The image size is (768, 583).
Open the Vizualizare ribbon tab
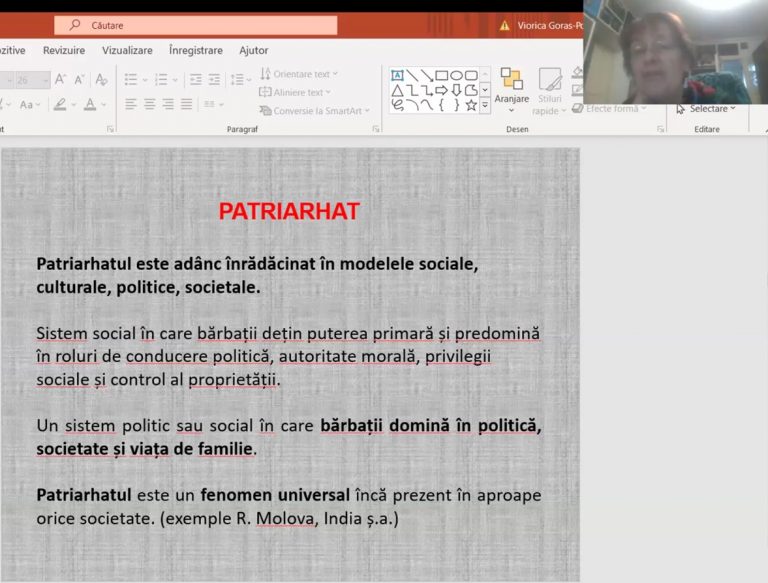[127, 50]
